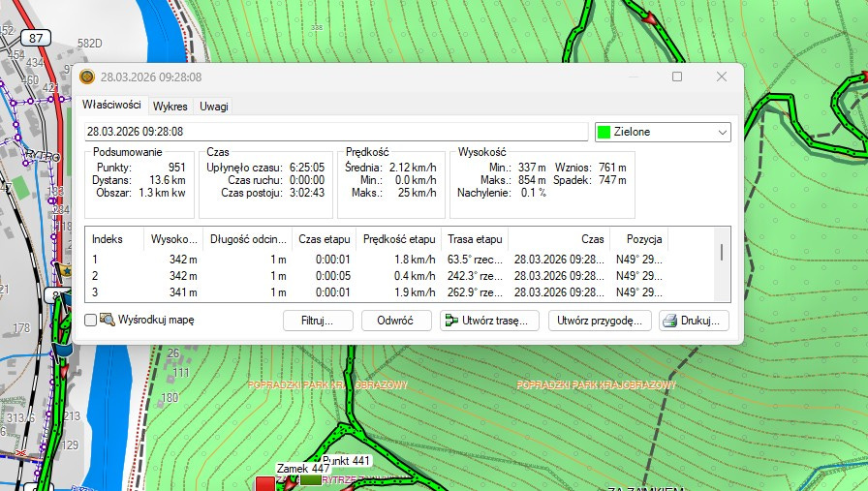Click the road 87 shield on map
The image size is (868, 491).
pyautogui.click(x=37, y=38)
